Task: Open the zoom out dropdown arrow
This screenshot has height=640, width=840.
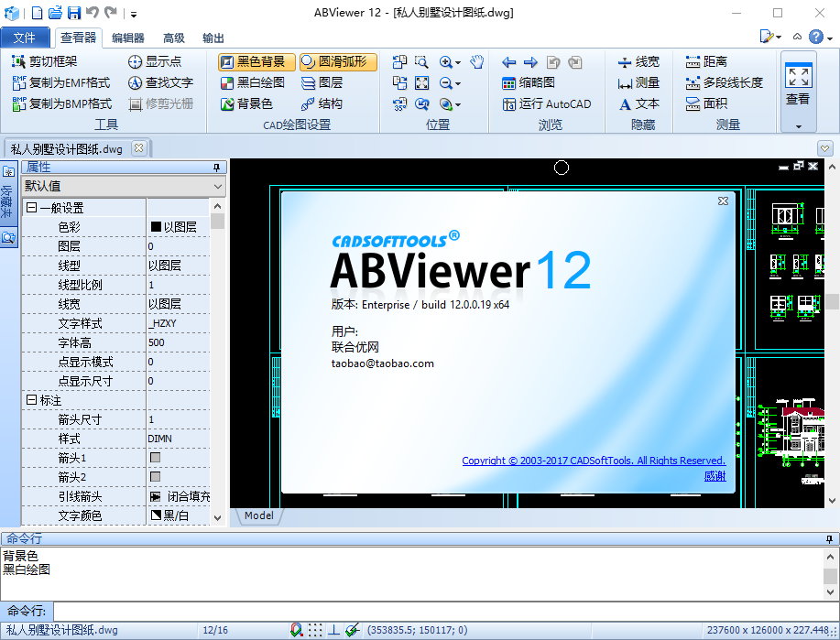Action: 458,83
